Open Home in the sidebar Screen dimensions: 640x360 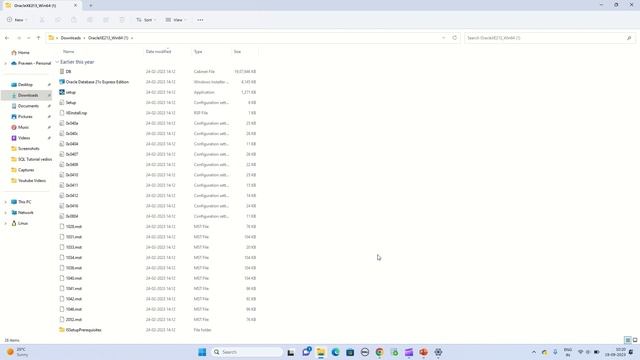24,53
